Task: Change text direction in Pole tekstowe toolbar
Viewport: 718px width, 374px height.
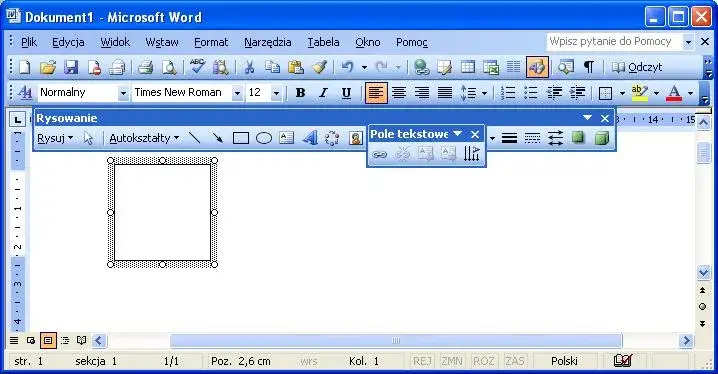Action: (x=471, y=154)
